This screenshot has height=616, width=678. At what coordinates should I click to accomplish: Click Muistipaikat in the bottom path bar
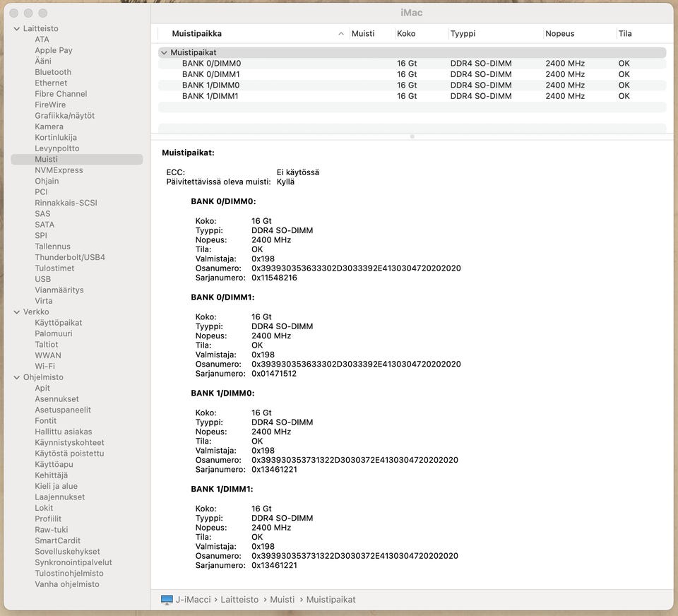pyautogui.click(x=331, y=600)
